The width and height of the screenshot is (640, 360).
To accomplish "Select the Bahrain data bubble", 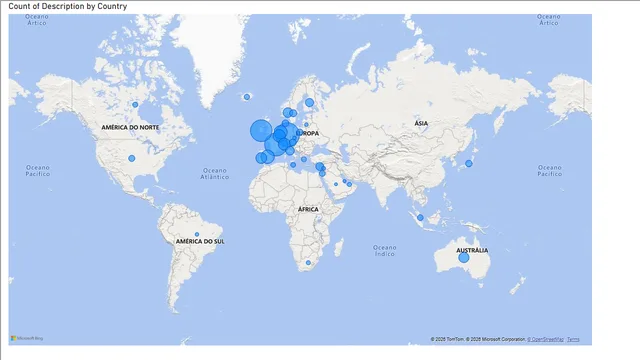I will pos(344,181).
